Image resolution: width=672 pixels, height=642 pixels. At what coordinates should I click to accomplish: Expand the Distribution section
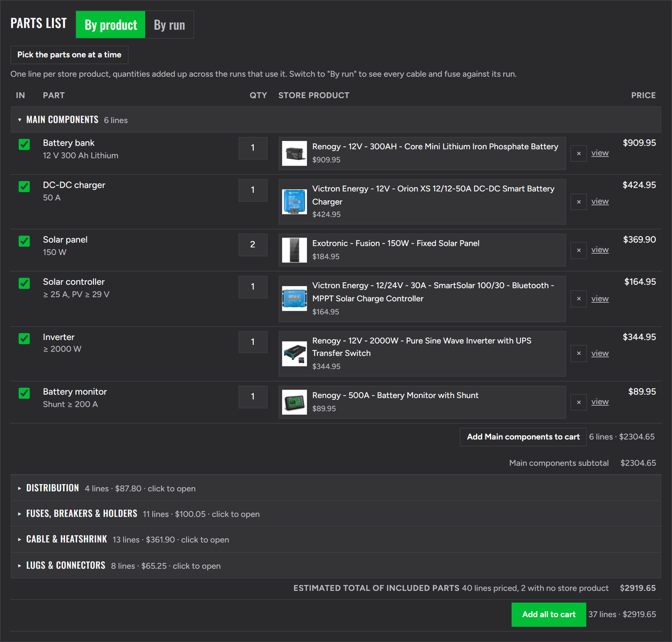point(336,488)
